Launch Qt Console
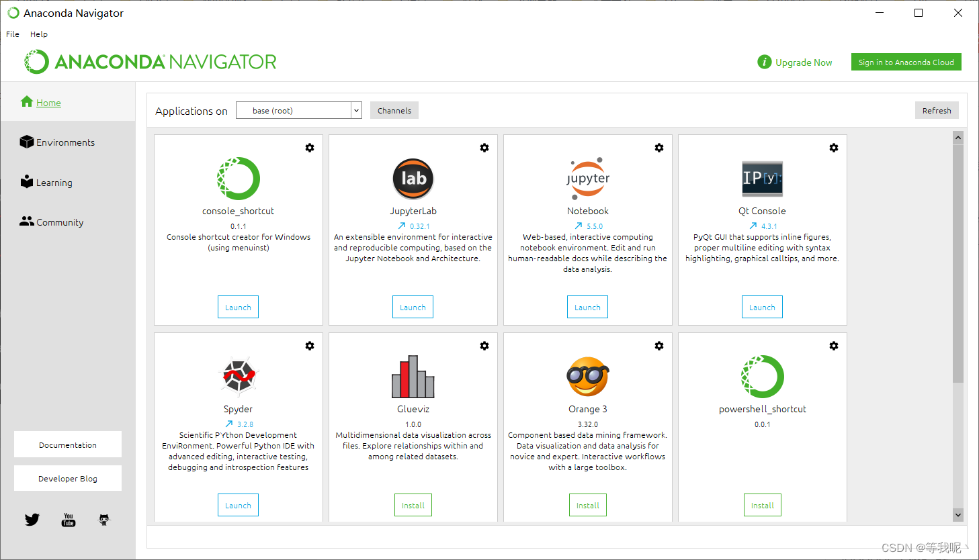Viewport: 979px width, 560px height. coord(762,307)
